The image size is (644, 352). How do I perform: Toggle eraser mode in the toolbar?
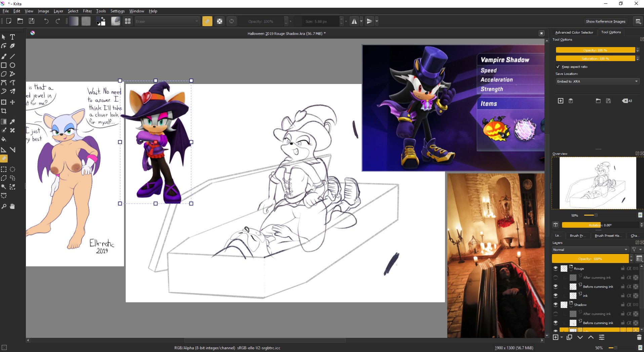(207, 21)
